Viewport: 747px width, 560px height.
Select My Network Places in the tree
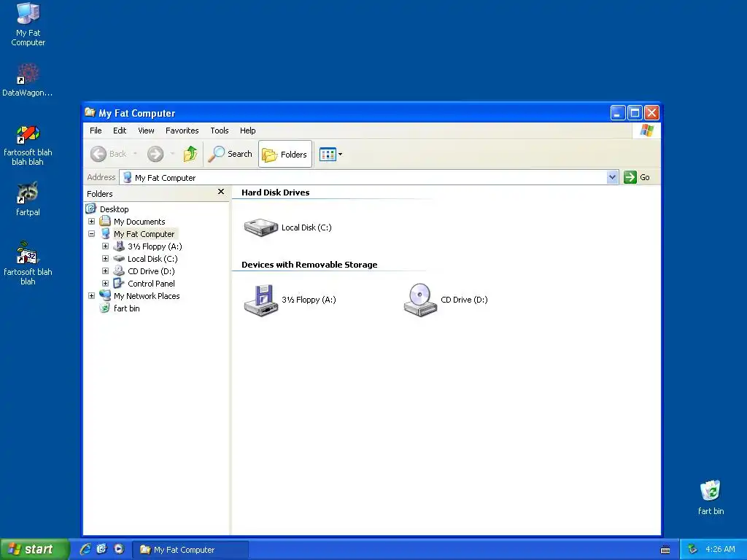146,296
